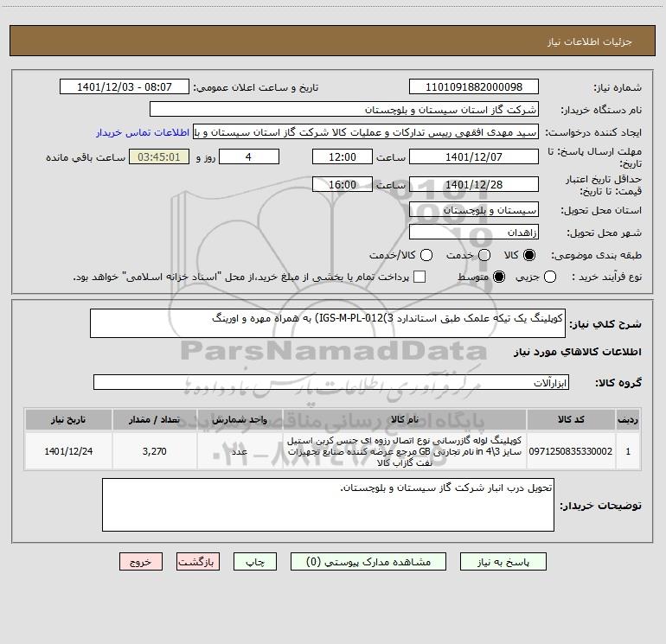Viewport: 666px width, 644px height.
Task: Click the شرح کلی نیاز description box
Action: [x=328, y=323]
